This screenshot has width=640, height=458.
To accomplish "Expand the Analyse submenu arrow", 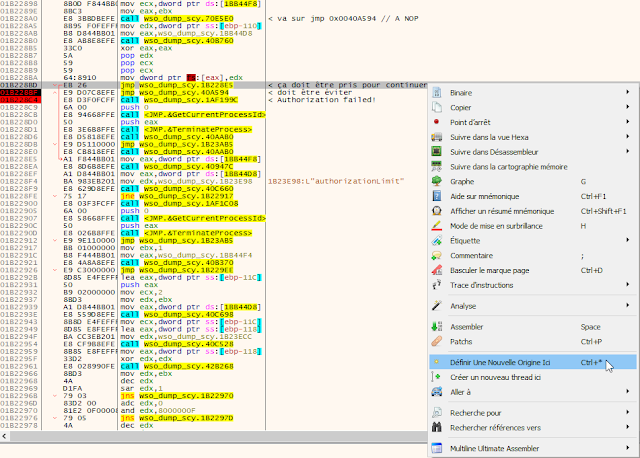I will (628, 305).
